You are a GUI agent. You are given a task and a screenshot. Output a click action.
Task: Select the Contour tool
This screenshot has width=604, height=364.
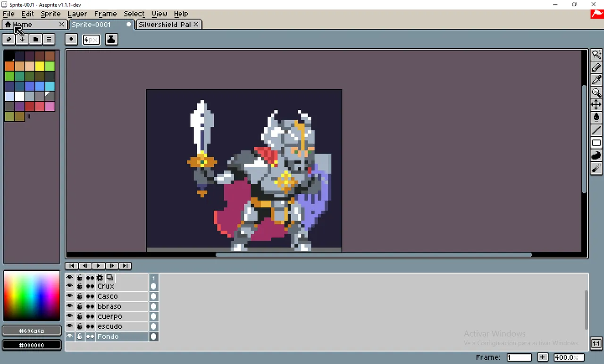[x=596, y=156]
